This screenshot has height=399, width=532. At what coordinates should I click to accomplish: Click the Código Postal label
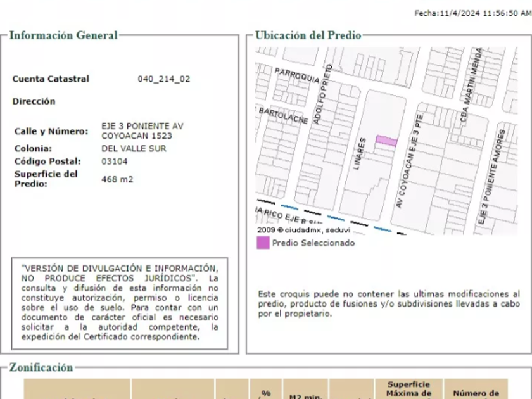pos(48,161)
